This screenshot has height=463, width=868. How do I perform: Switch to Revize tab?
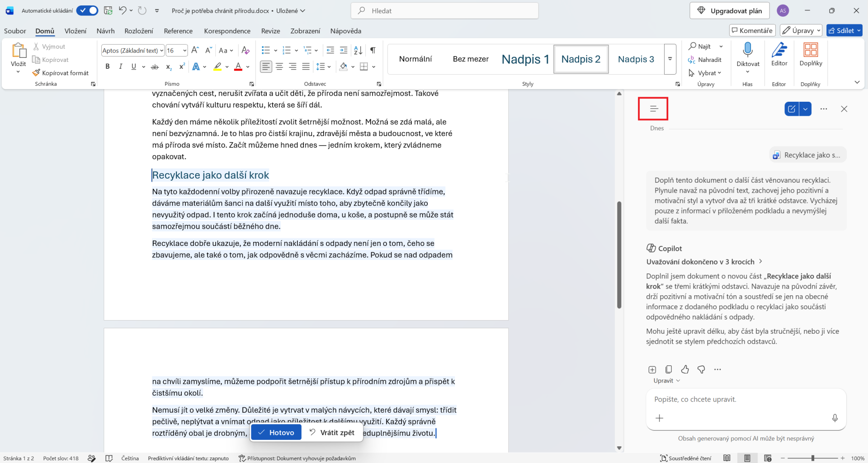[x=270, y=31]
